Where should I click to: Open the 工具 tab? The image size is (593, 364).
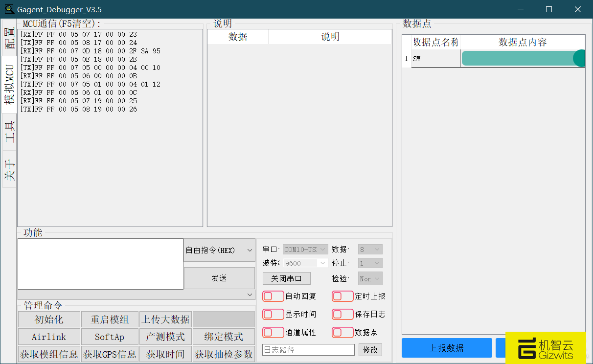[x=9, y=132]
